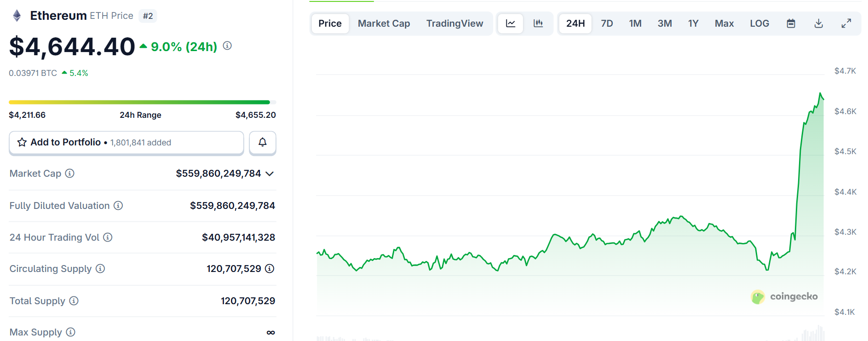Image resolution: width=868 pixels, height=341 pixels.
Task: Open the info icon beside 9.0% (24h)
Action: coord(227,46)
